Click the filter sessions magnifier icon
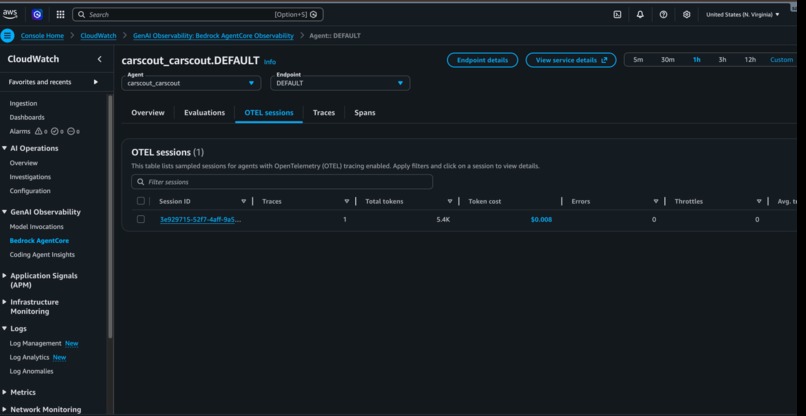Image resolution: width=806 pixels, height=416 pixels. click(141, 182)
